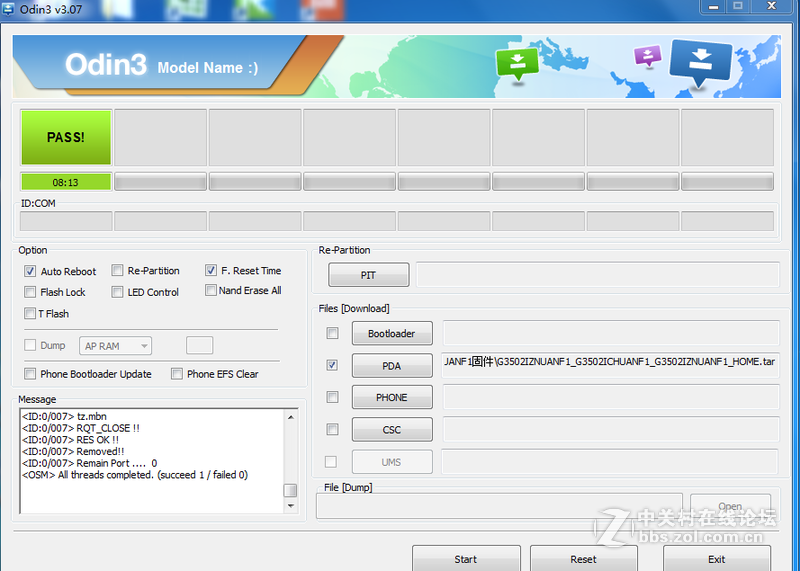Image resolution: width=800 pixels, height=571 pixels.
Task: Click the PDA file path field
Action: click(610, 365)
